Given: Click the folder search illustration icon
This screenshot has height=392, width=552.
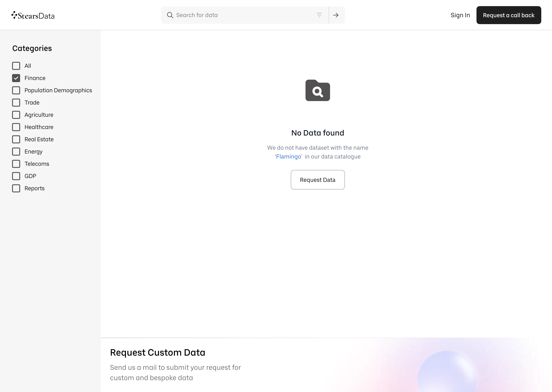Looking at the screenshot, I should coord(318,90).
